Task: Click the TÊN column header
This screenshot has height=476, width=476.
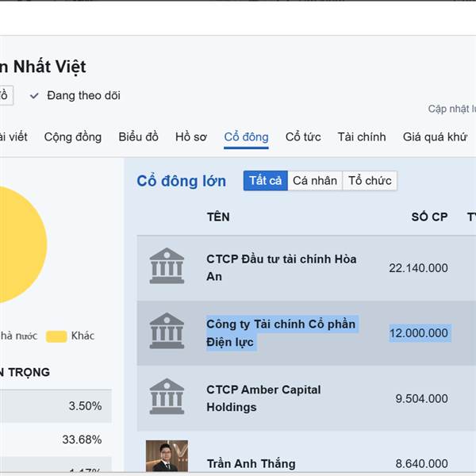Action: click(x=218, y=217)
